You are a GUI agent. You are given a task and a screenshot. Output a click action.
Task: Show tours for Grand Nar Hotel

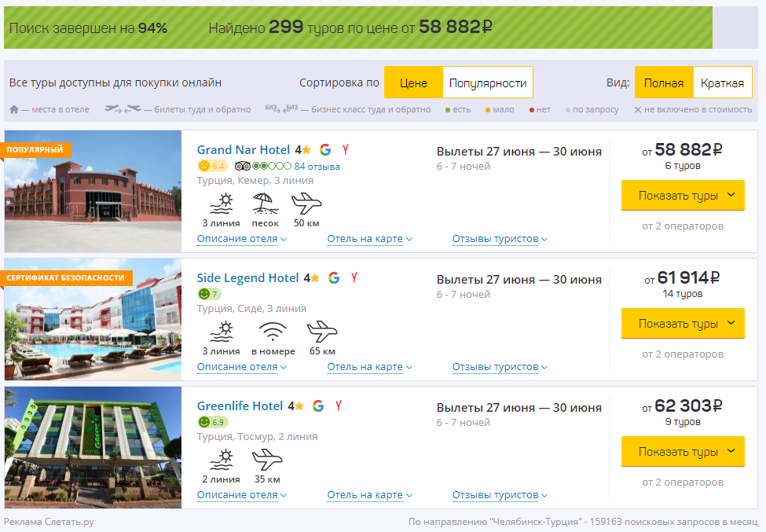pos(683,196)
